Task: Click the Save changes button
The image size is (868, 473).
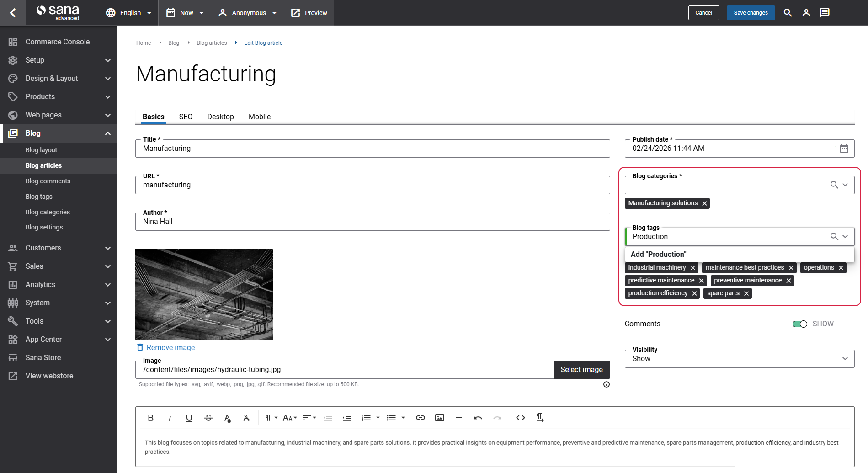Action: 751,13
